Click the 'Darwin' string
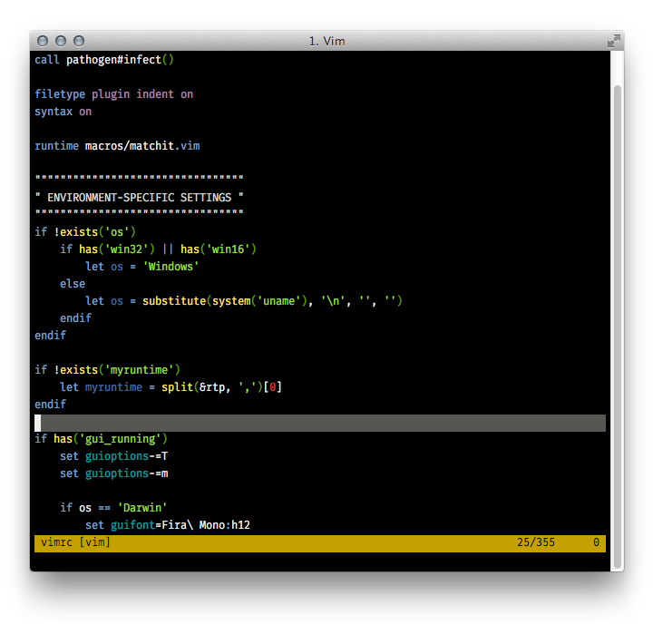653x644 pixels. click(142, 508)
